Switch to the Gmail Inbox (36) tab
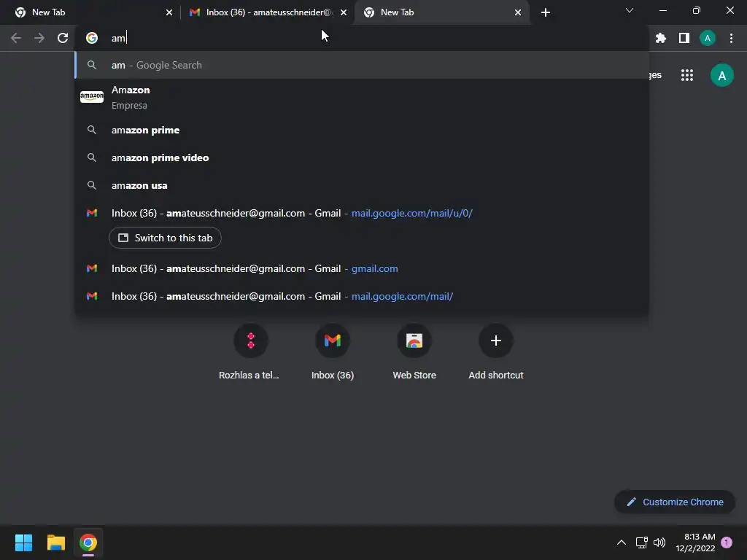Viewport: 747px width, 560px height. click(x=268, y=12)
